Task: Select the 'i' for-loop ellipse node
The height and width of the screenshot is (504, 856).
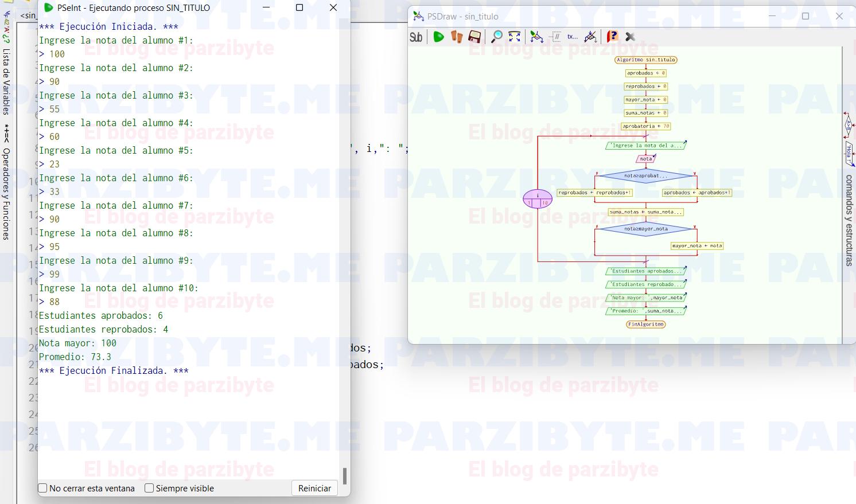Action: tap(538, 199)
